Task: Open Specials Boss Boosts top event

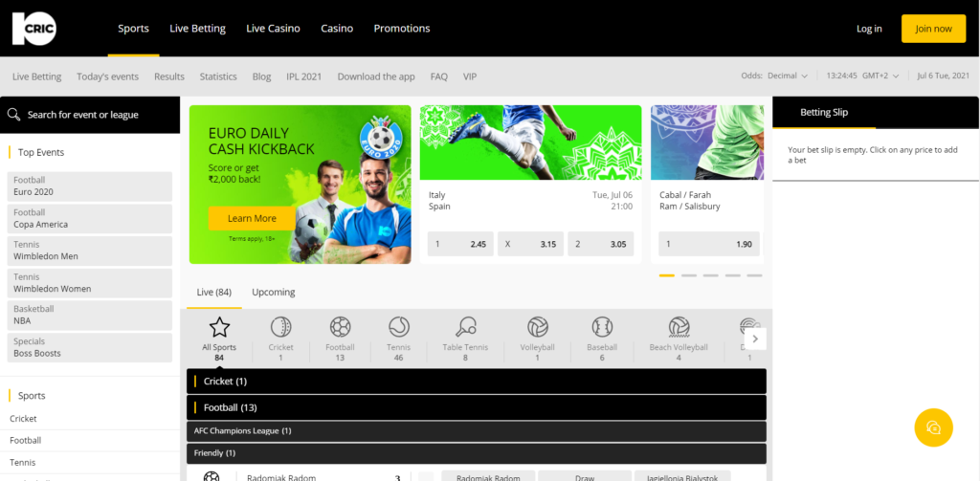Action: coord(90,347)
